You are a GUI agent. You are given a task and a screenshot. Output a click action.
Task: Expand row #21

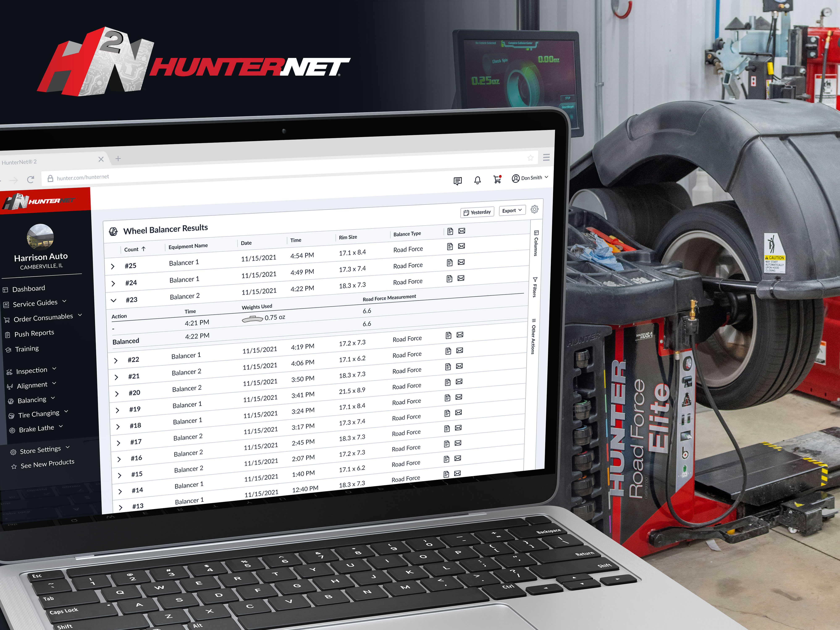tap(117, 377)
